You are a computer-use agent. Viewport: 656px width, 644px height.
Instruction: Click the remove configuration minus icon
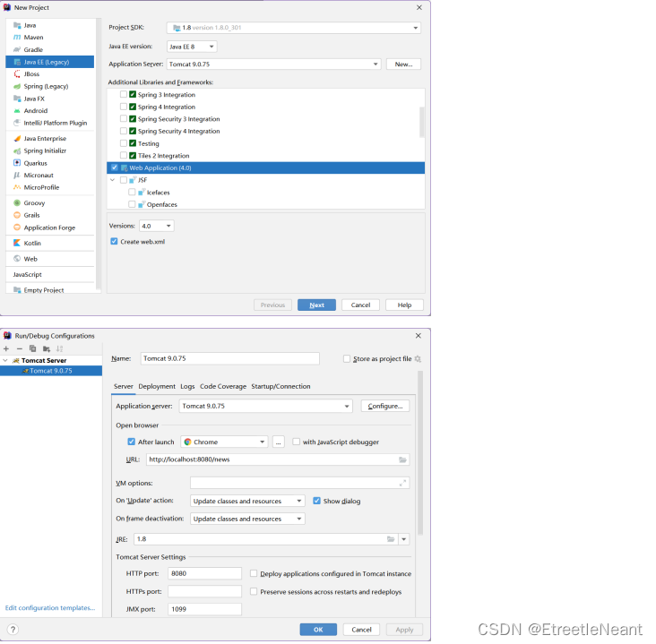(x=19, y=348)
